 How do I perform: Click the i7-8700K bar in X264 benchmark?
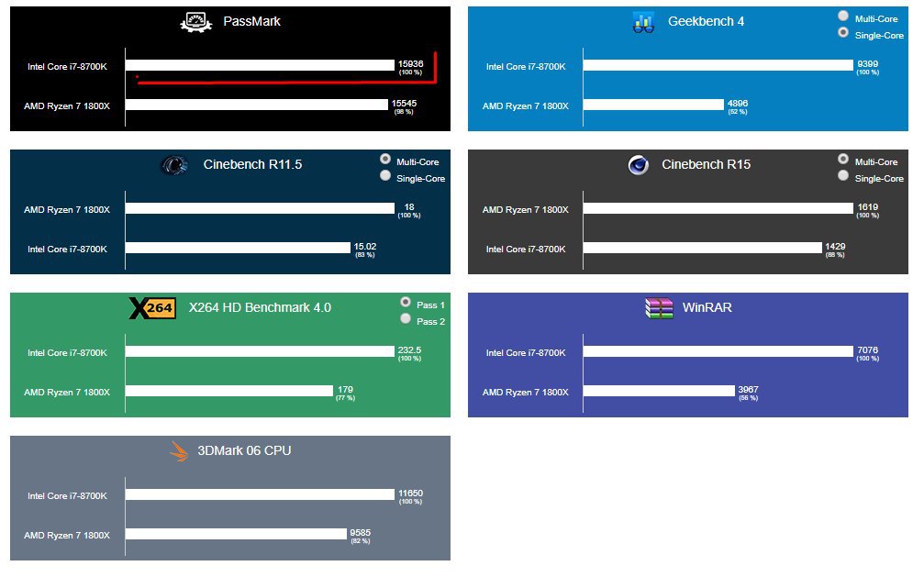[260, 351]
